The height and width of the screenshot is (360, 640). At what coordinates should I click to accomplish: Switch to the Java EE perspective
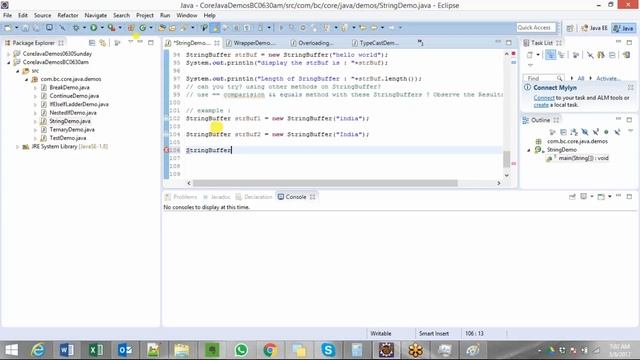(595, 28)
